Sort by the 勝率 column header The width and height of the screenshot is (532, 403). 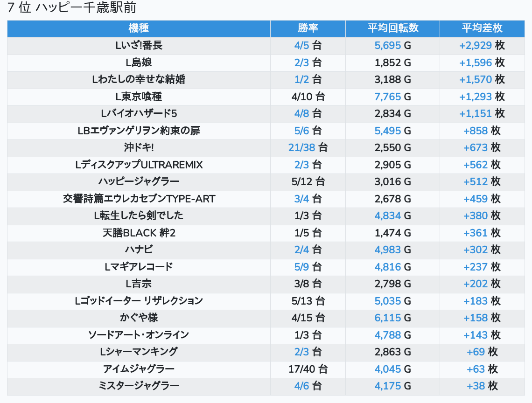[308, 28]
